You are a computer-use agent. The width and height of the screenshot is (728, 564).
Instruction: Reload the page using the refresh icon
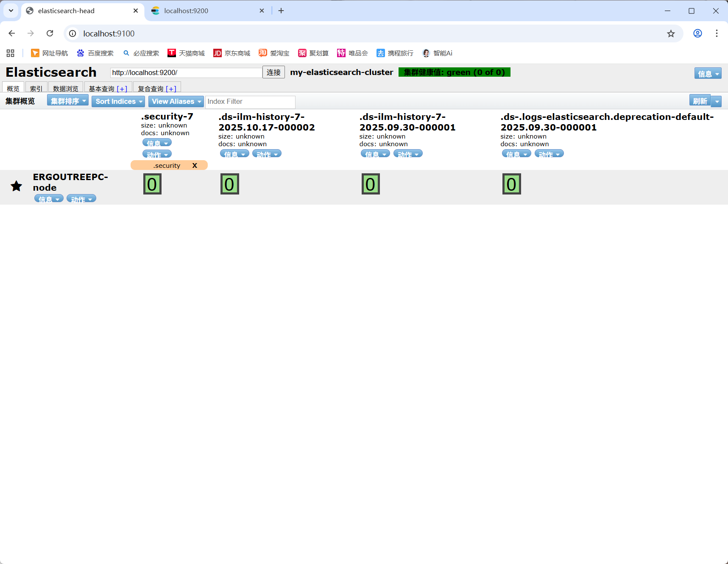[x=50, y=33]
